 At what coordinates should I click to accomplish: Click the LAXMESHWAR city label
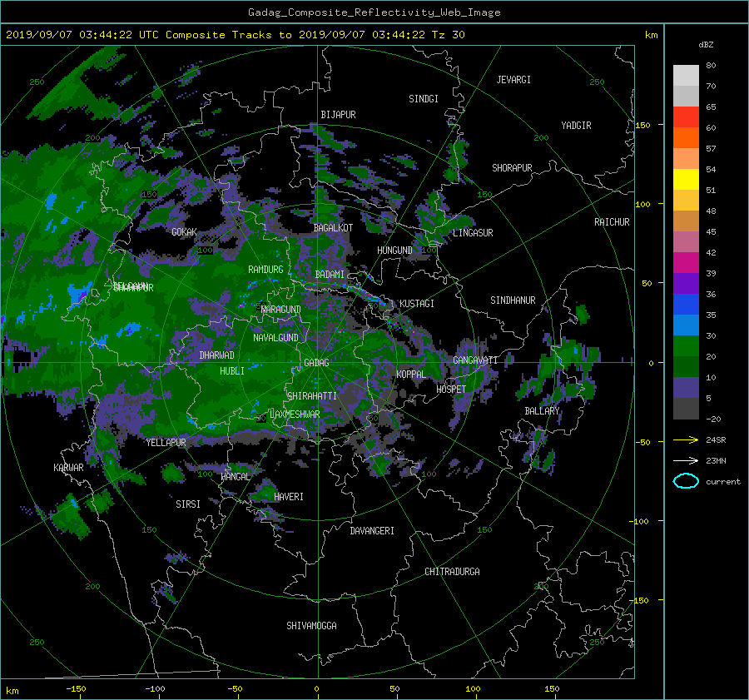295,415
